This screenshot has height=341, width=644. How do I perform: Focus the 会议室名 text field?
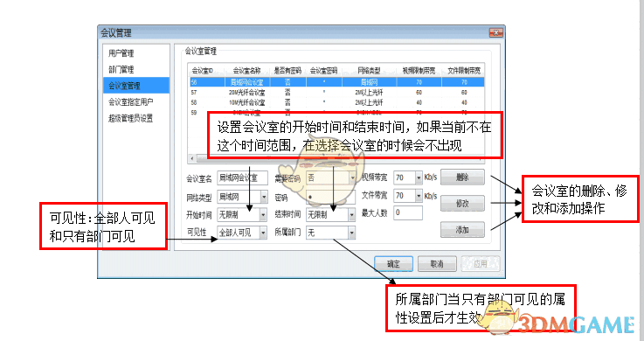242,177
